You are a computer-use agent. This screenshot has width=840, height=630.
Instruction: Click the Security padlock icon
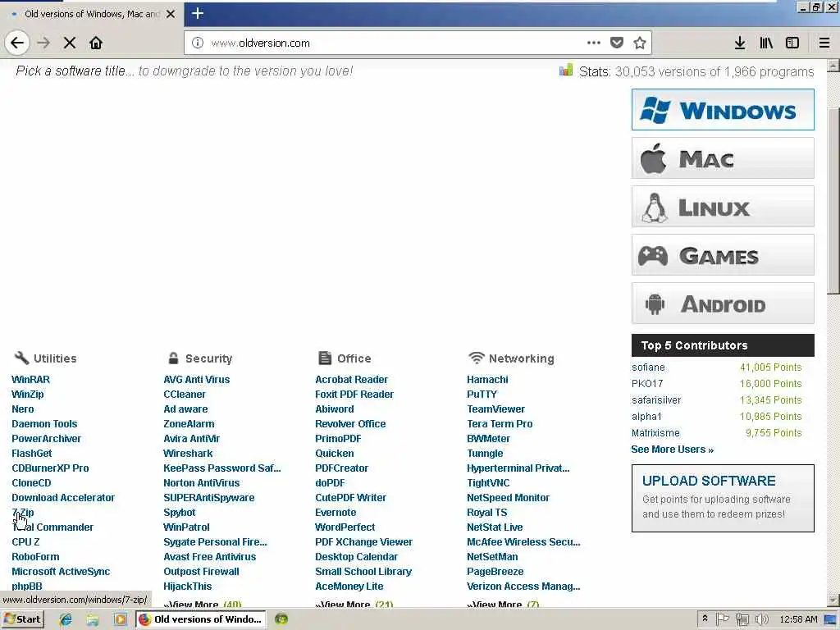[x=173, y=358]
